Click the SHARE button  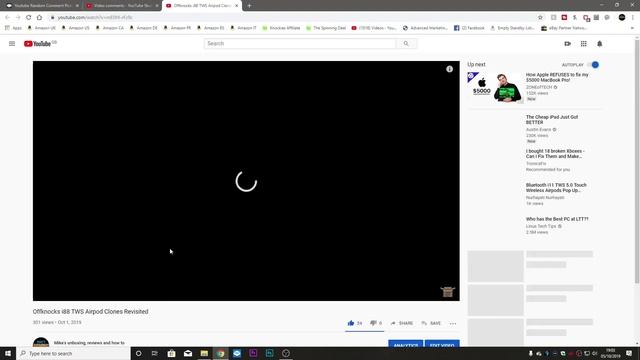pyautogui.click(x=402, y=323)
